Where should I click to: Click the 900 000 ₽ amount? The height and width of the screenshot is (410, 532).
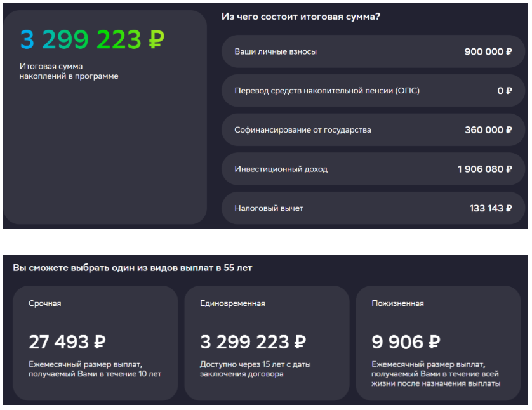tap(488, 51)
